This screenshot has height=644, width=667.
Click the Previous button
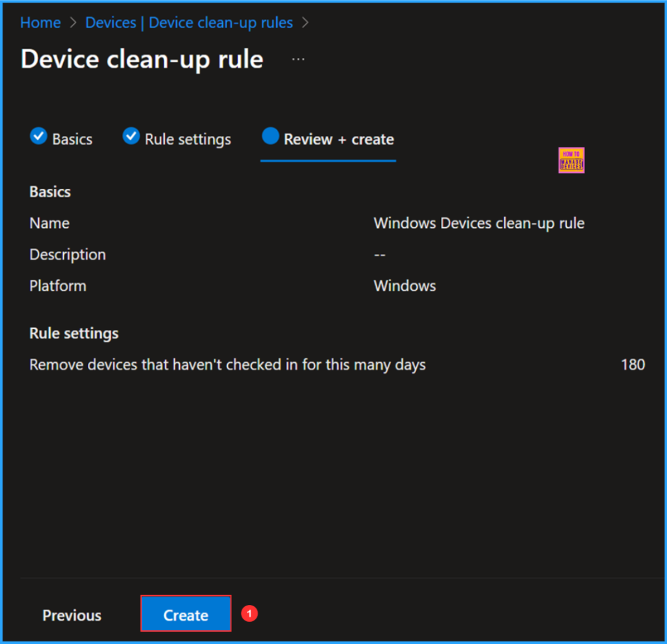point(72,615)
